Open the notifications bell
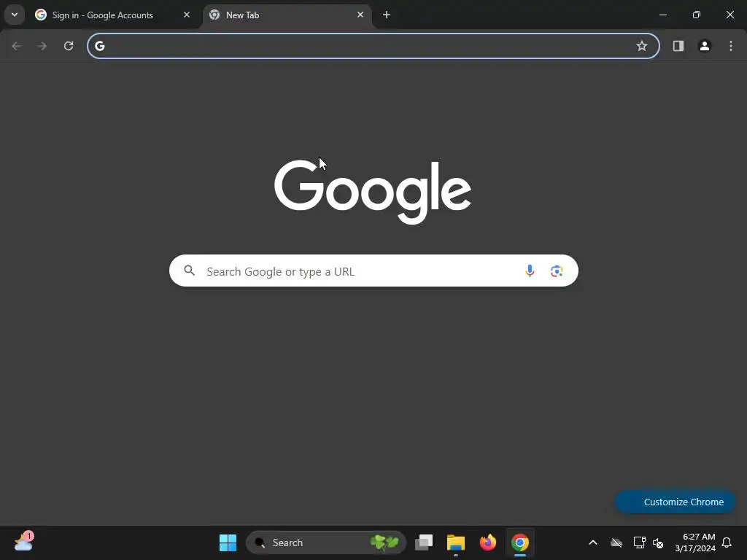This screenshot has height=560, width=747. pyautogui.click(x=727, y=542)
